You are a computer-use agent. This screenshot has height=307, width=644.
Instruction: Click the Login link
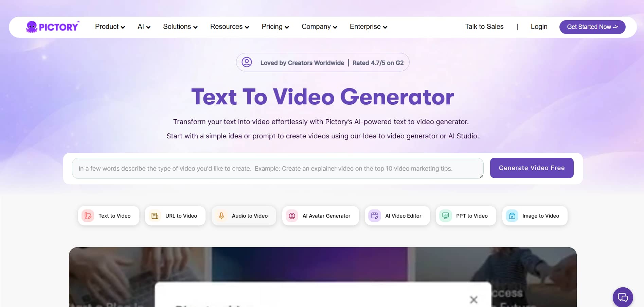coord(539,27)
